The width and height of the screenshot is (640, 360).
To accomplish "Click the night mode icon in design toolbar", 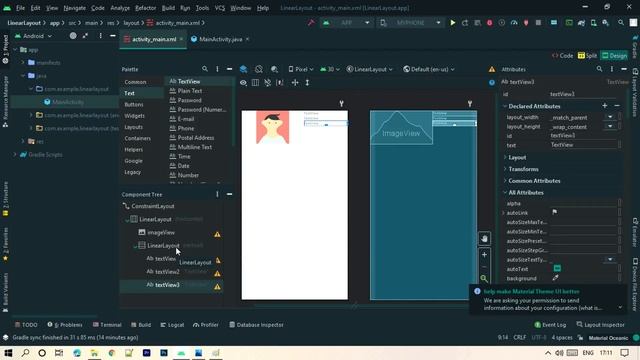I will tap(274, 69).
